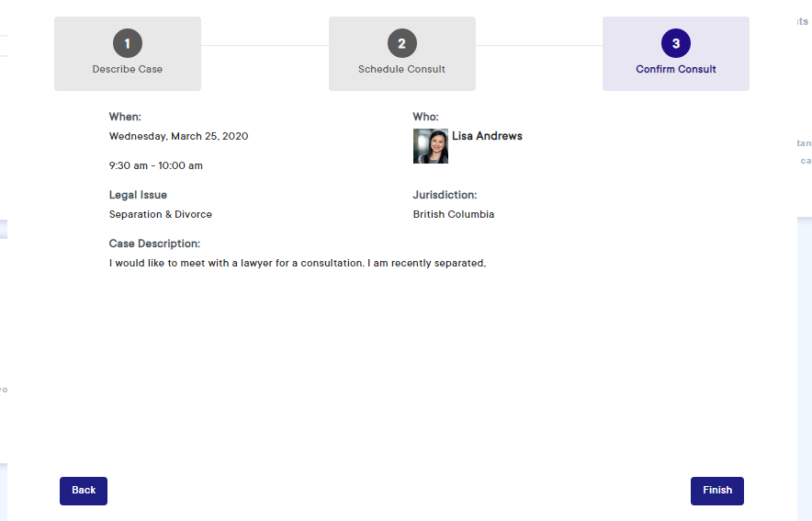Screen dimensions: 812x521
Task: Click the case description sentence text
Action: [297, 264]
